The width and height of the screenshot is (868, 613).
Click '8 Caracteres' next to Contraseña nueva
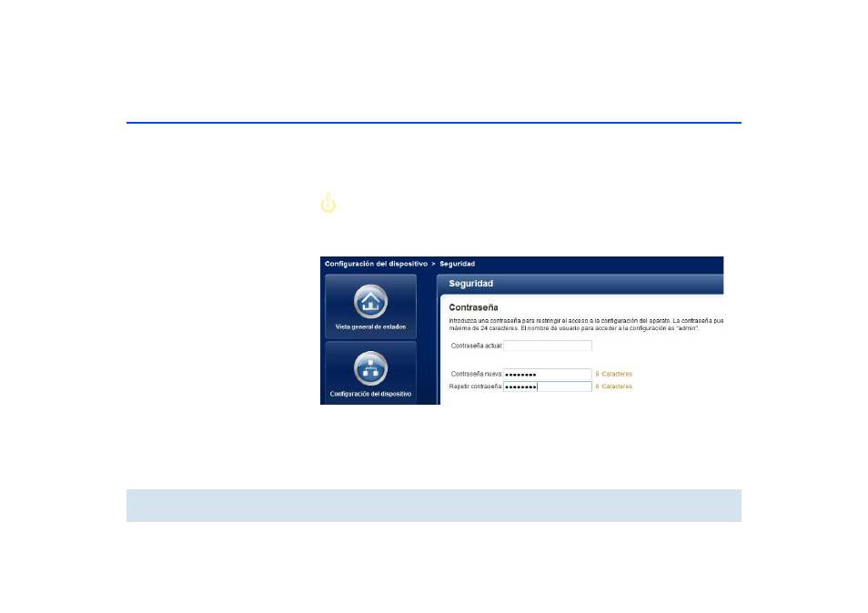click(x=613, y=374)
